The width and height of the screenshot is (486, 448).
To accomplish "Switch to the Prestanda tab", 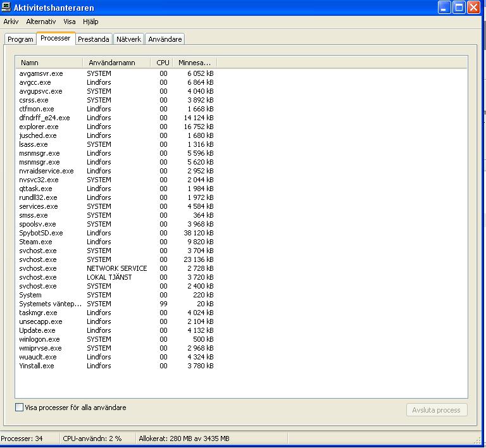I will 93,39.
